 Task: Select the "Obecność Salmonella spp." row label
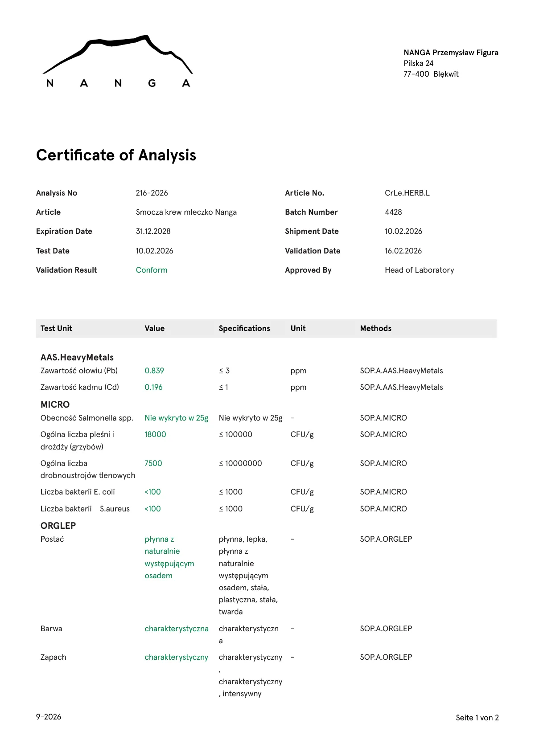(87, 418)
